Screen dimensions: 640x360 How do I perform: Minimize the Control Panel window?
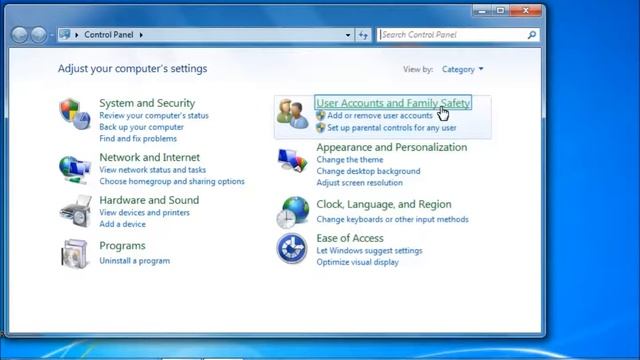(x=482, y=10)
